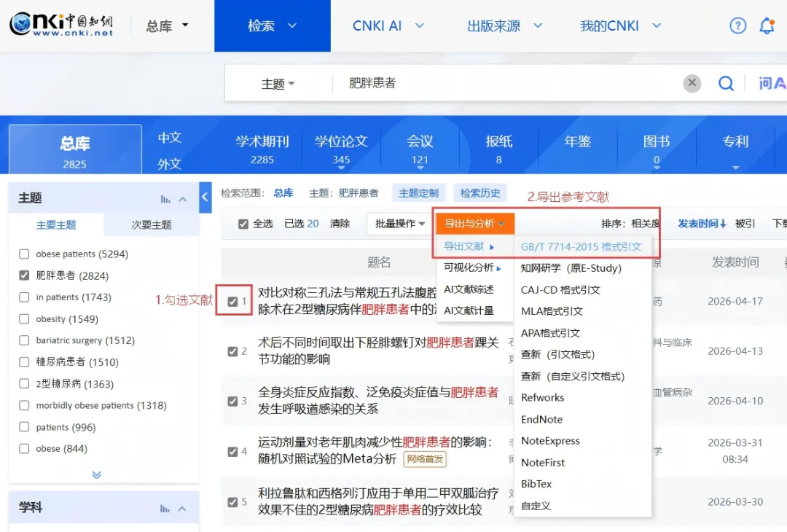Choose GB/T 7714-2015 格式引文
Image resolution: width=787 pixels, height=532 pixels.
point(582,247)
